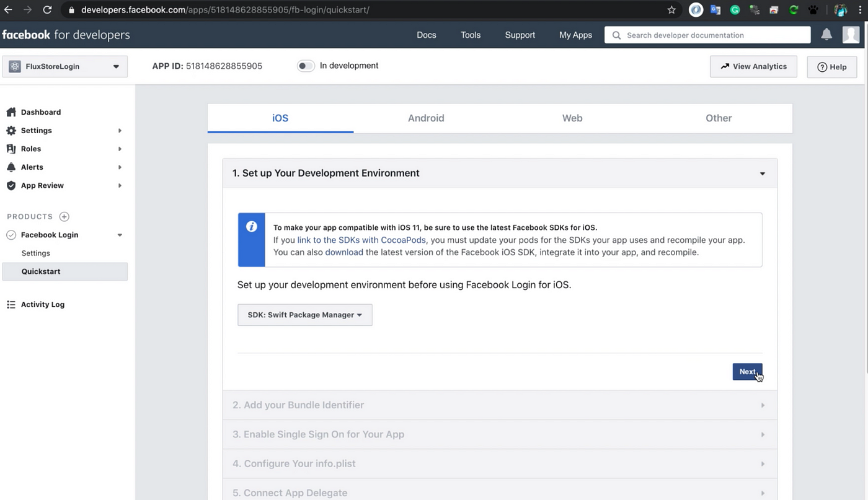868x500 pixels.
Task: Switch to the Android tab
Action: pos(426,118)
